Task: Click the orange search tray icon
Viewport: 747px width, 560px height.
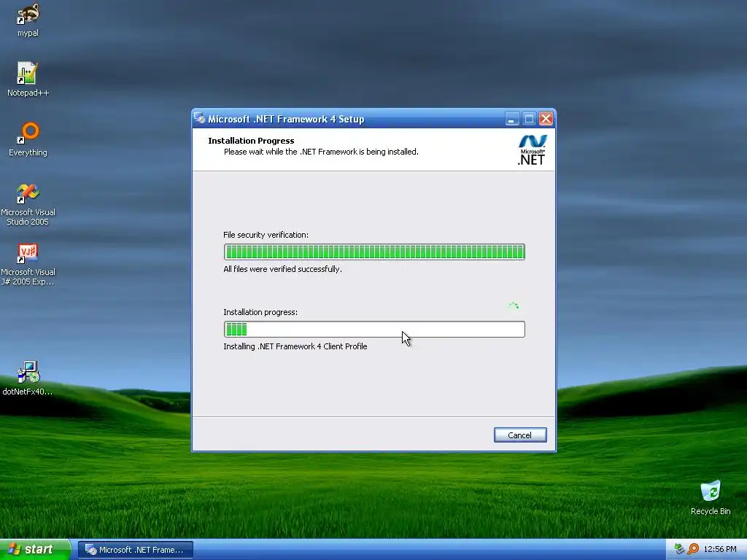Action: pyautogui.click(x=693, y=549)
